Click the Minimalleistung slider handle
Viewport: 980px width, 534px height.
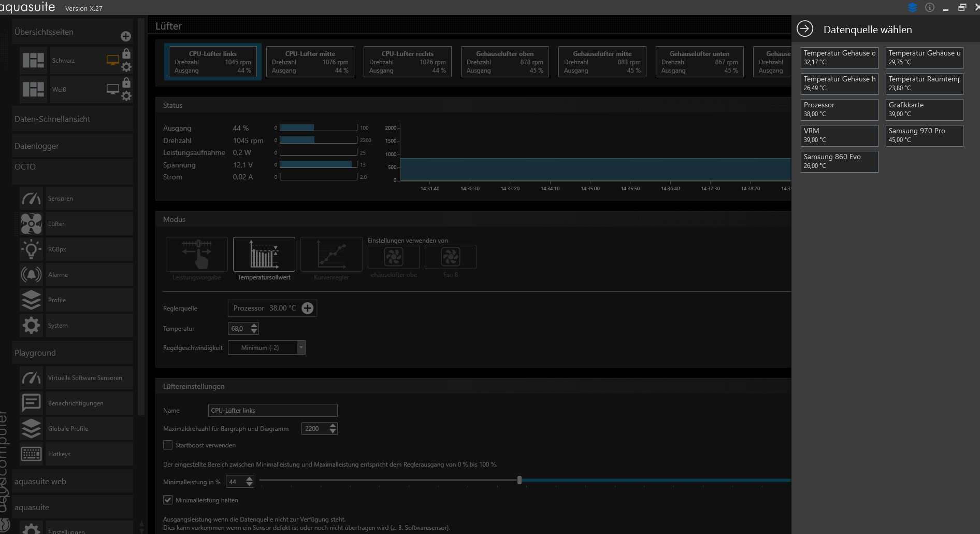pyautogui.click(x=520, y=480)
